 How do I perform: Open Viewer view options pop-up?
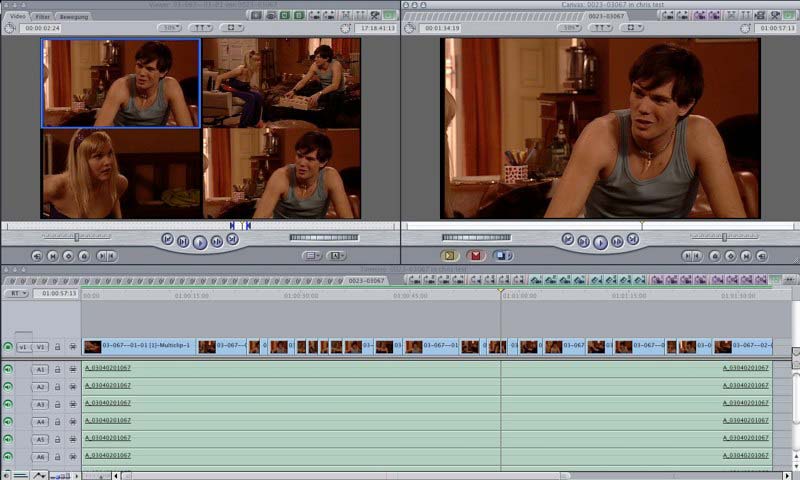[x=231, y=28]
